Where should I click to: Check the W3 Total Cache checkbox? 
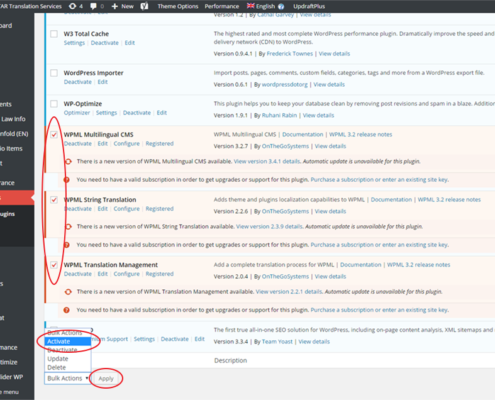tap(54, 34)
